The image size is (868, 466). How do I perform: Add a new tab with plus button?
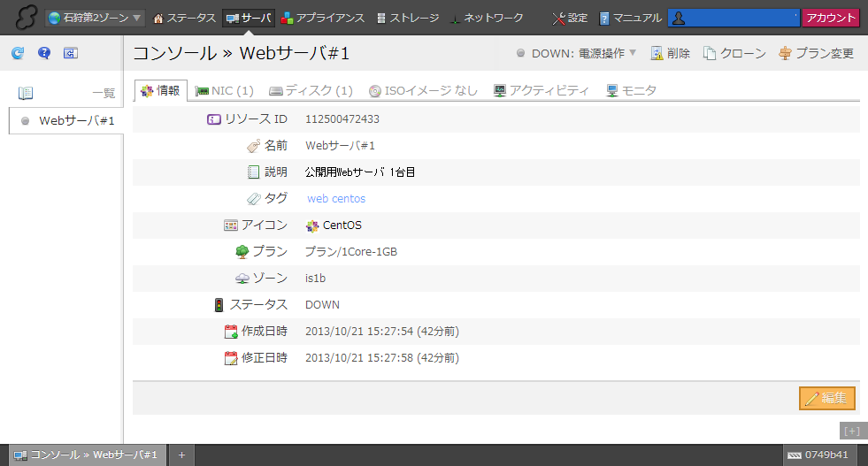click(x=181, y=455)
